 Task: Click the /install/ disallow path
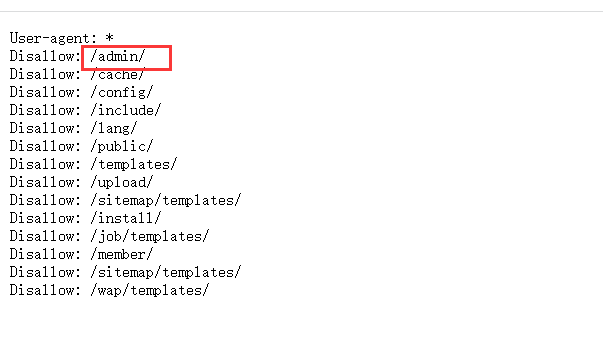point(126,218)
